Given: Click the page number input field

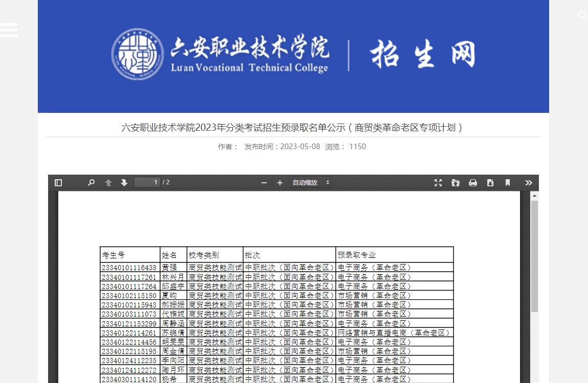Looking at the screenshot, I should tap(147, 182).
